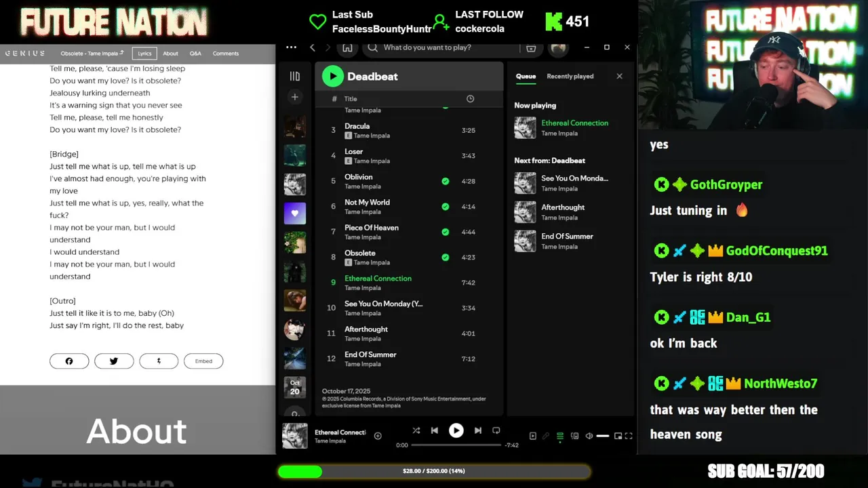
Task: Adjust the volume slider
Action: pyautogui.click(x=602, y=436)
